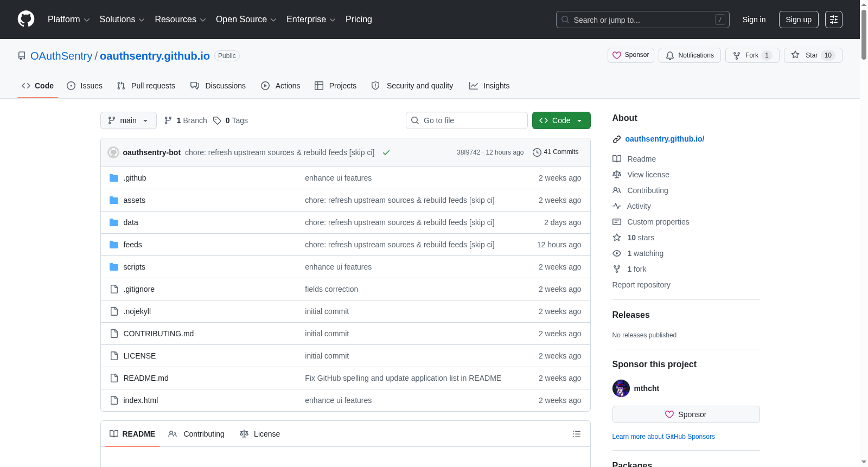Click the oauthsentry-bot avatar
The width and height of the screenshot is (868, 467).
pos(113,152)
